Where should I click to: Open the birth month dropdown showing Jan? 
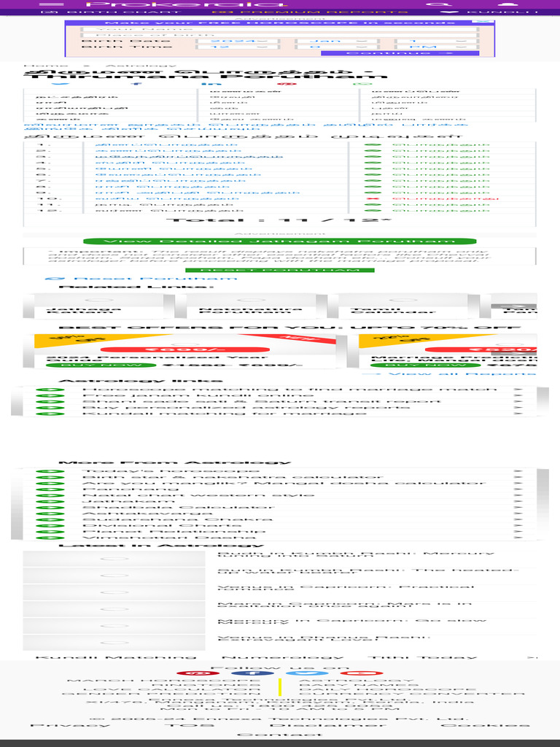(337, 42)
